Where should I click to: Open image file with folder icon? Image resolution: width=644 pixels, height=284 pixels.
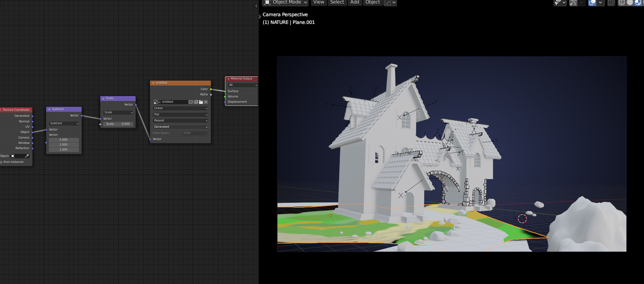click(x=201, y=102)
